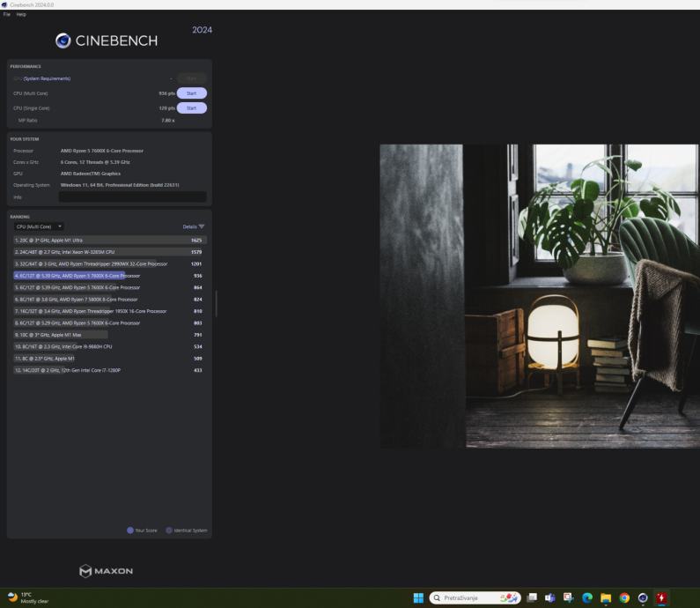
Task: Start the CPU Multi Core benchmark
Action: (192, 93)
